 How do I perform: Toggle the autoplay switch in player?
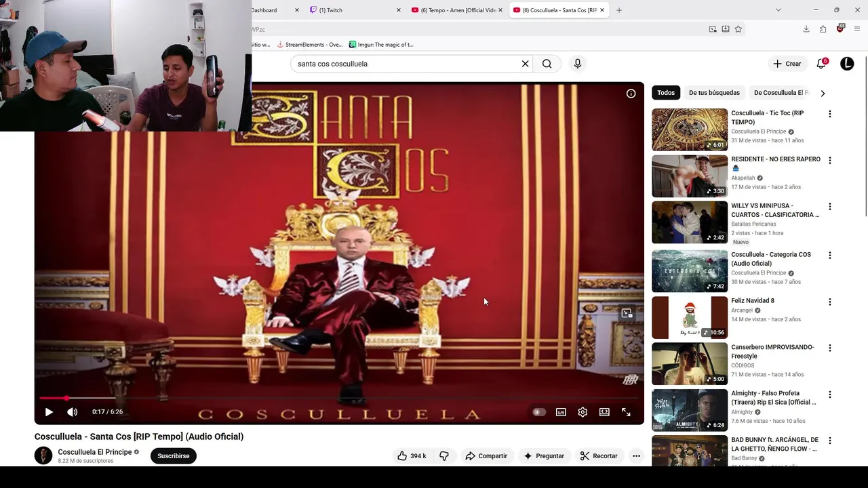539,412
